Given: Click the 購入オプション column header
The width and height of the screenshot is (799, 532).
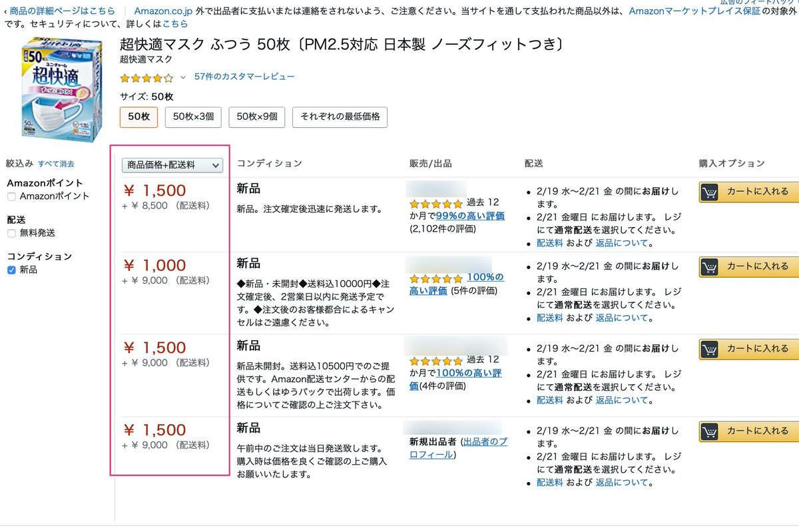Looking at the screenshot, I should pos(732,163).
